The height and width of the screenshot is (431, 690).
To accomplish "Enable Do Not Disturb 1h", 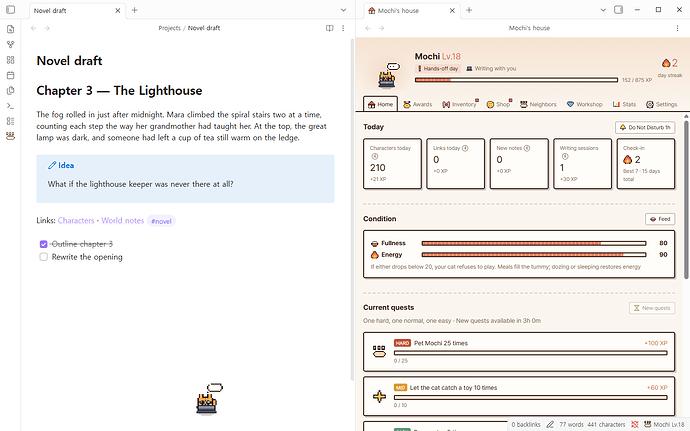I will click(x=645, y=127).
